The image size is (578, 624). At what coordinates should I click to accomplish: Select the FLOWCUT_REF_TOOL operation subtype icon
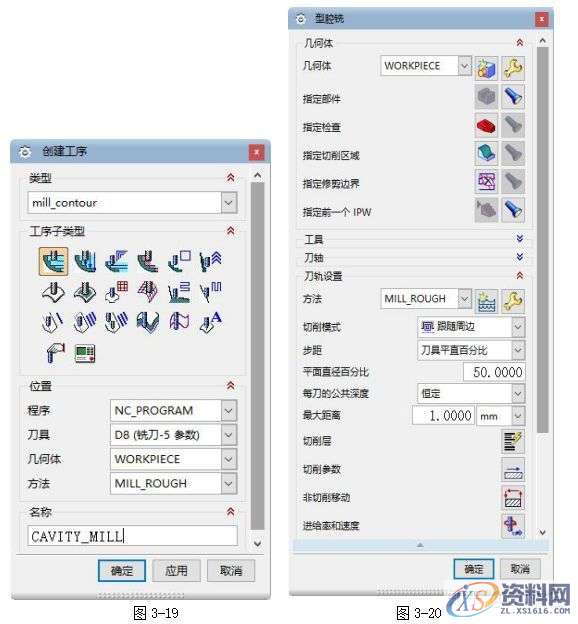(x=116, y=322)
